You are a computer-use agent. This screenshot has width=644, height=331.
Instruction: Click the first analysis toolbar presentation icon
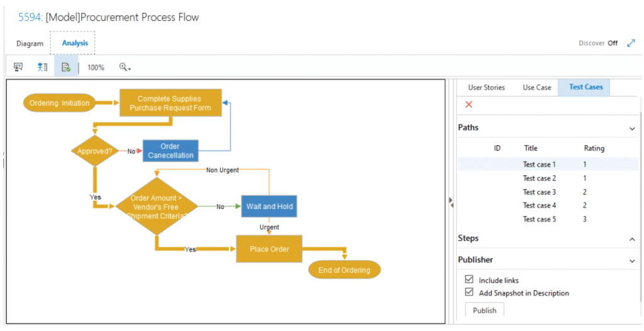(x=18, y=67)
